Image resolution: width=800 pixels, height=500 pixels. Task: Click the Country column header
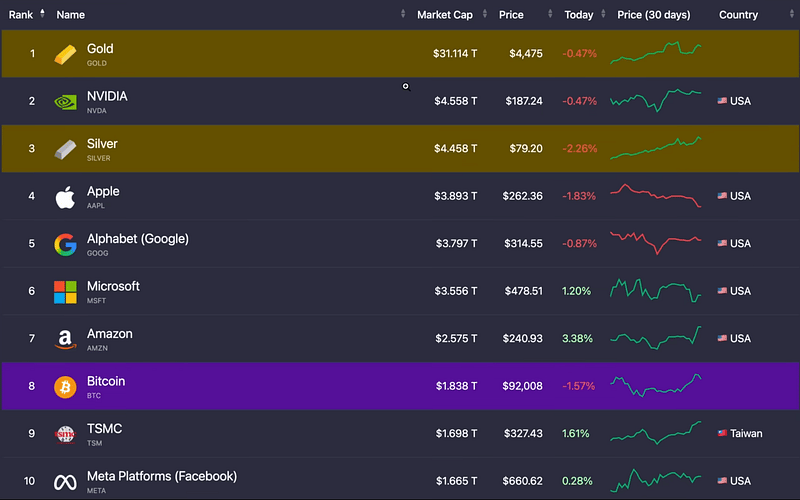coord(738,15)
